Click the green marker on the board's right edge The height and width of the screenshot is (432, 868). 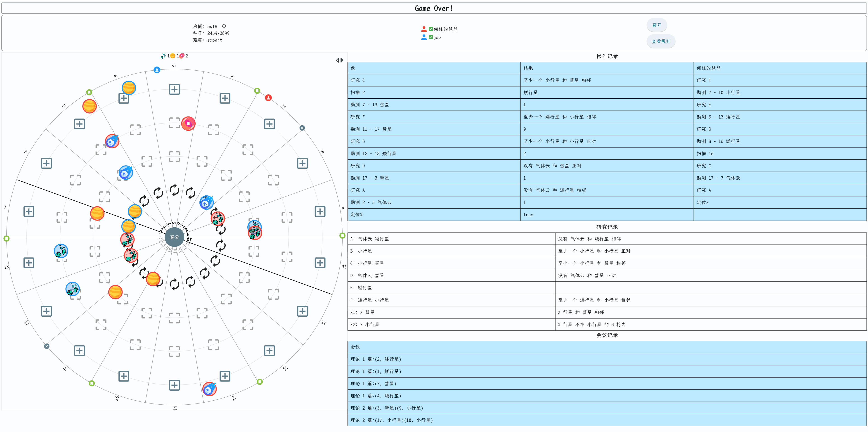[342, 235]
